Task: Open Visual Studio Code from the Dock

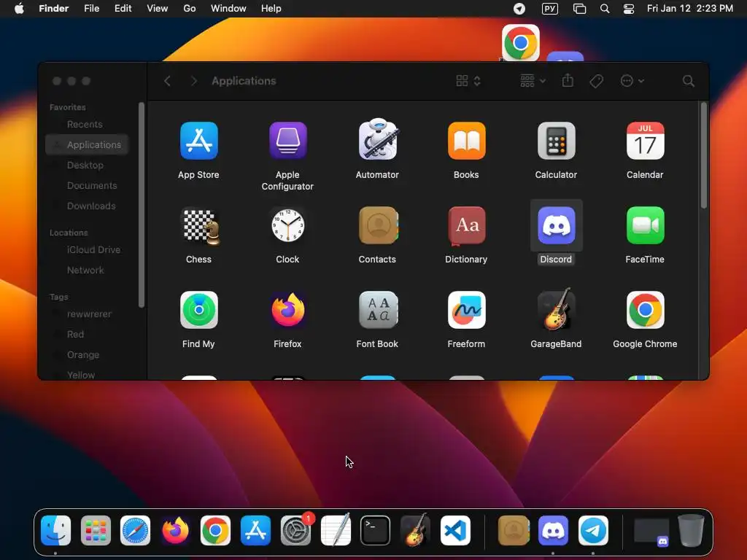Action: point(455,530)
